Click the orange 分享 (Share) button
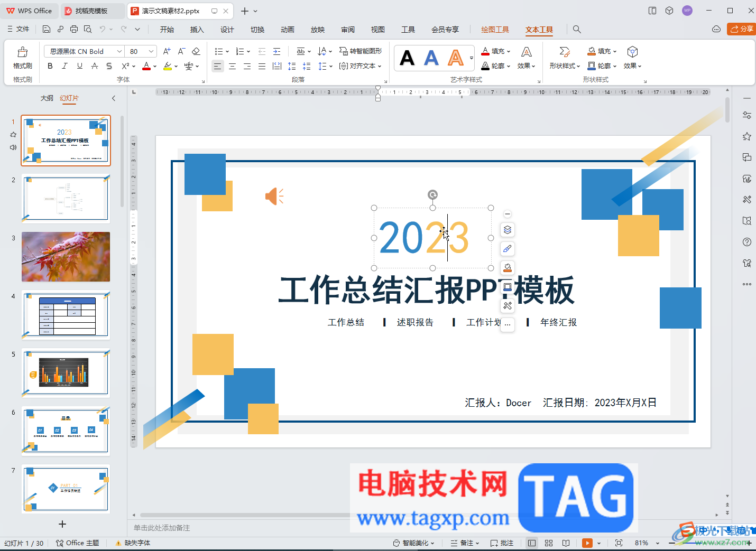This screenshot has width=756, height=551. (741, 29)
